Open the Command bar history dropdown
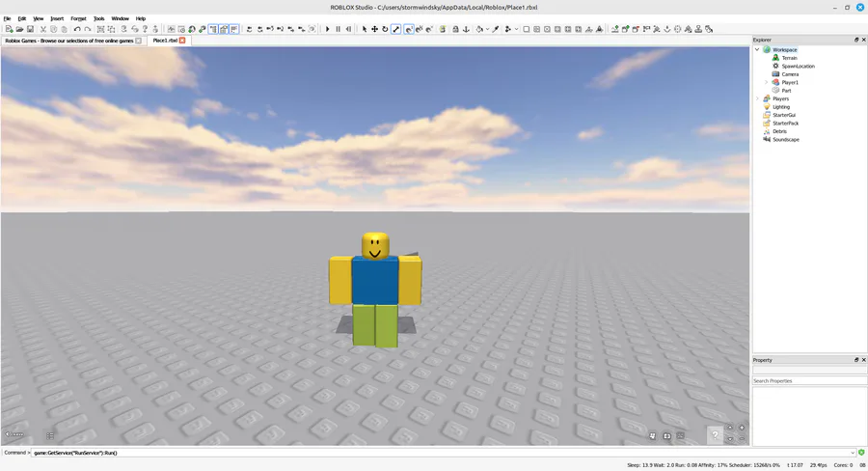The height and width of the screenshot is (471, 868). (854, 453)
